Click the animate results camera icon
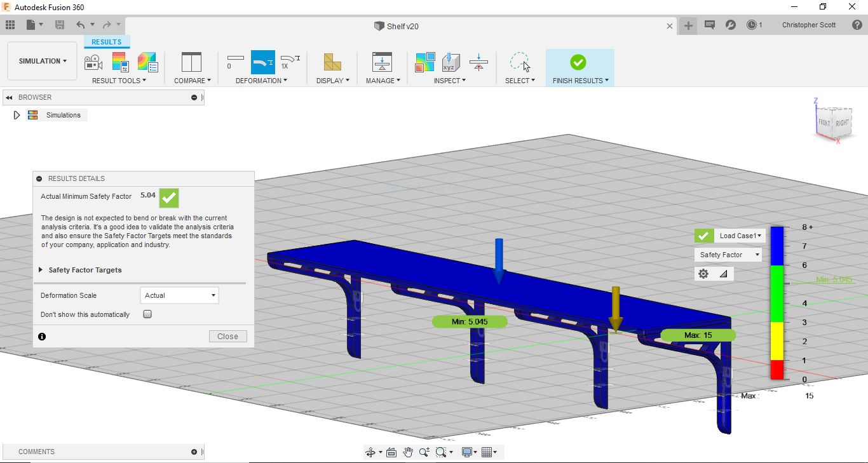 point(93,62)
